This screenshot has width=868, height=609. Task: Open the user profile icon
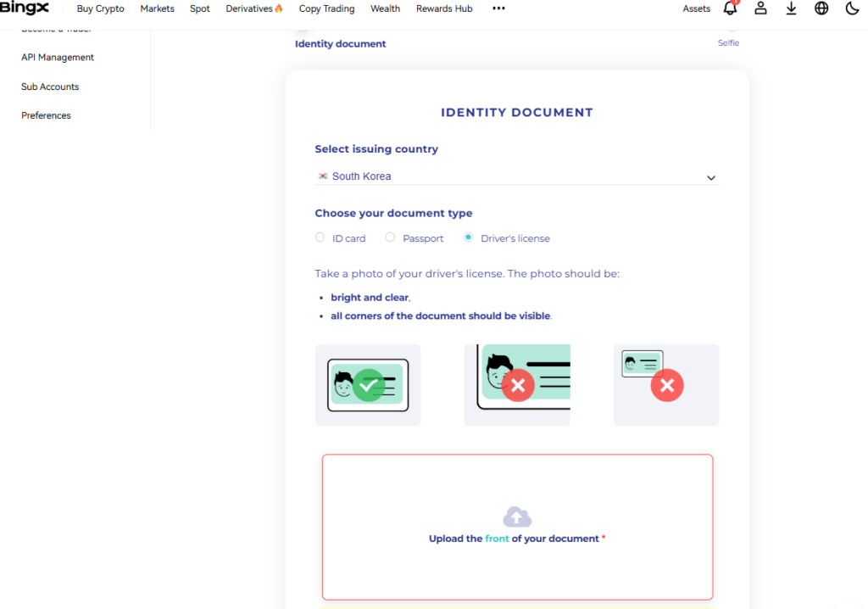pyautogui.click(x=760, y=8)
